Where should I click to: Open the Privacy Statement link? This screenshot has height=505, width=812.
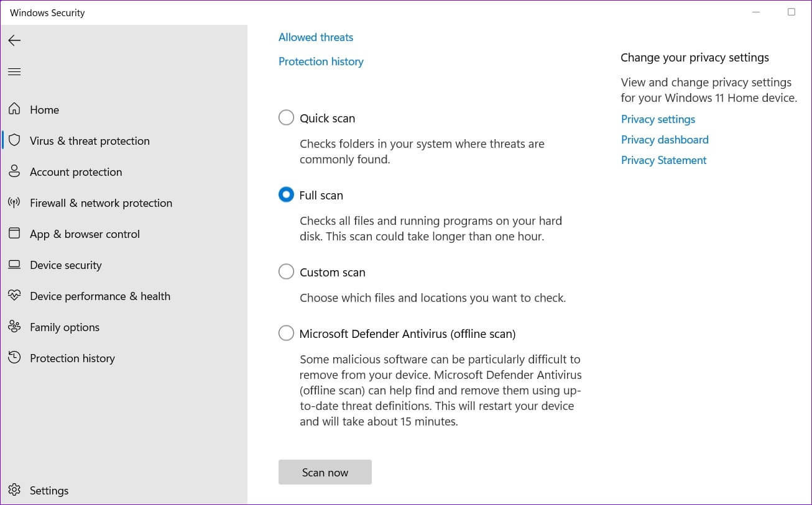tap(663, 160)
